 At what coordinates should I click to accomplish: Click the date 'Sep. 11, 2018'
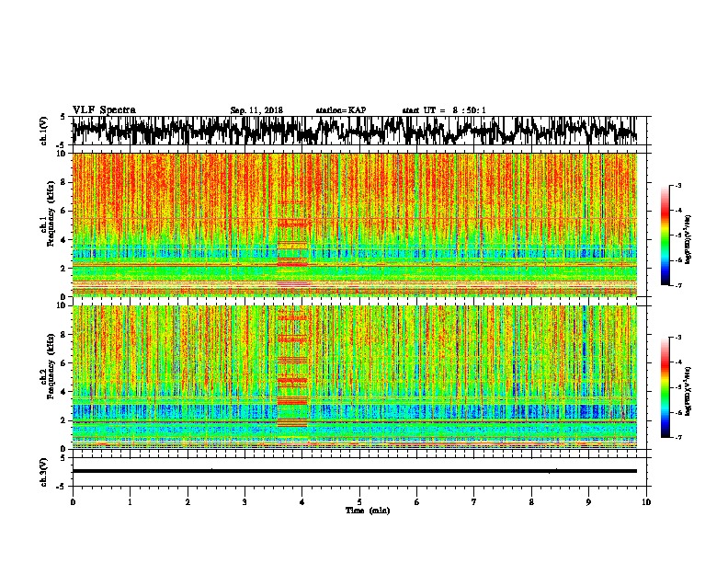[x=256, y=110]
